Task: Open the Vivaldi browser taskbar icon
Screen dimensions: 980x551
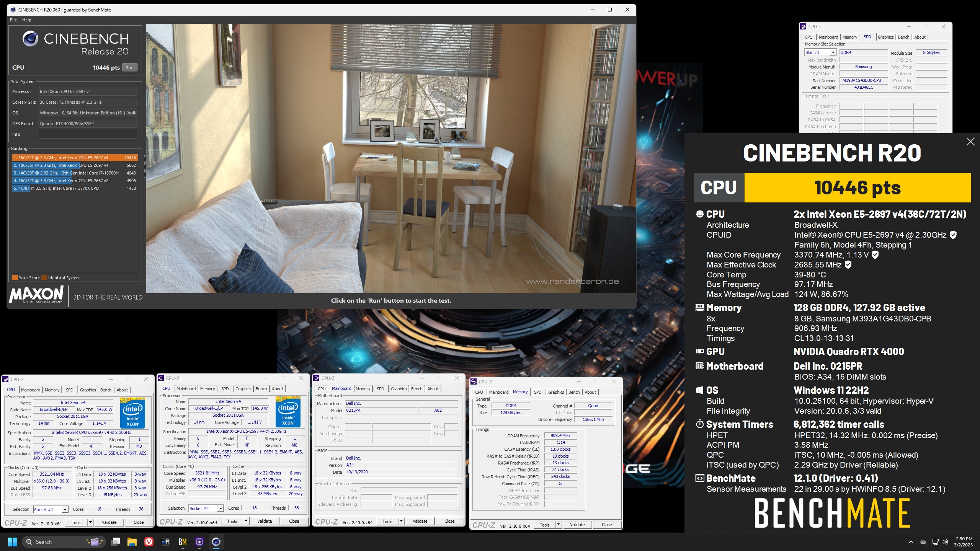Action: click(149, 542)
